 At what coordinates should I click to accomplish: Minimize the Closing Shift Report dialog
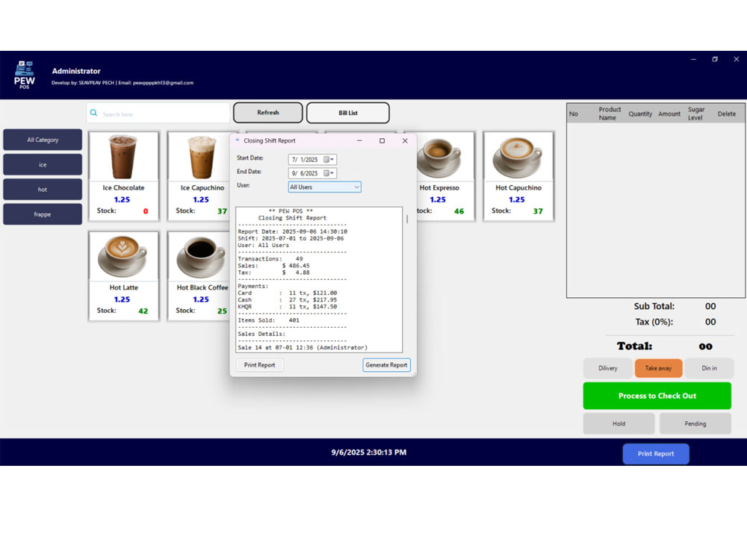[x=359, y=140]
